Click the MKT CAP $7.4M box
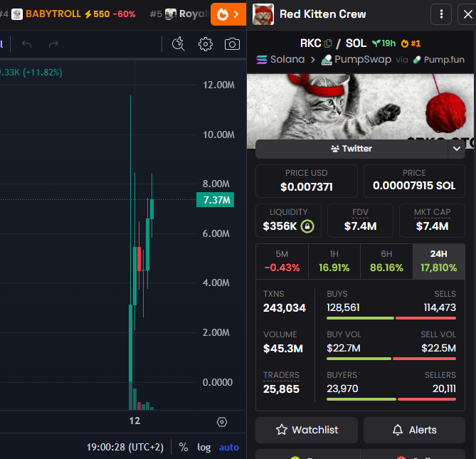The width and height of the screenshot is (476, 459). (433, 221)
